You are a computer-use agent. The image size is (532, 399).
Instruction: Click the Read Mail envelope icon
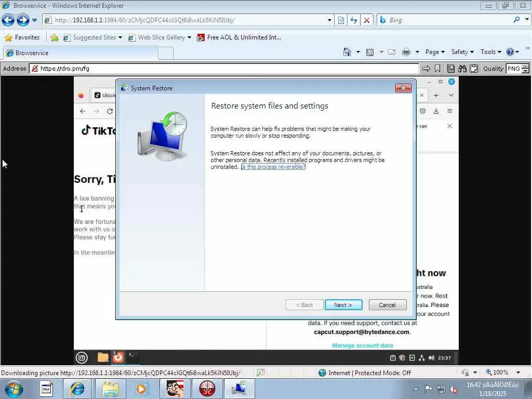392,52
